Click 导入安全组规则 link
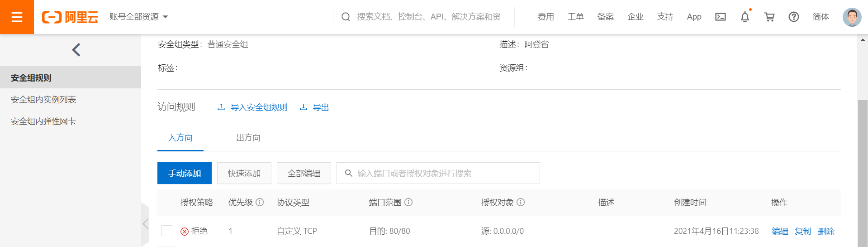Image resolution: width=868 pixels, height=247 pixels. [259, 107]
